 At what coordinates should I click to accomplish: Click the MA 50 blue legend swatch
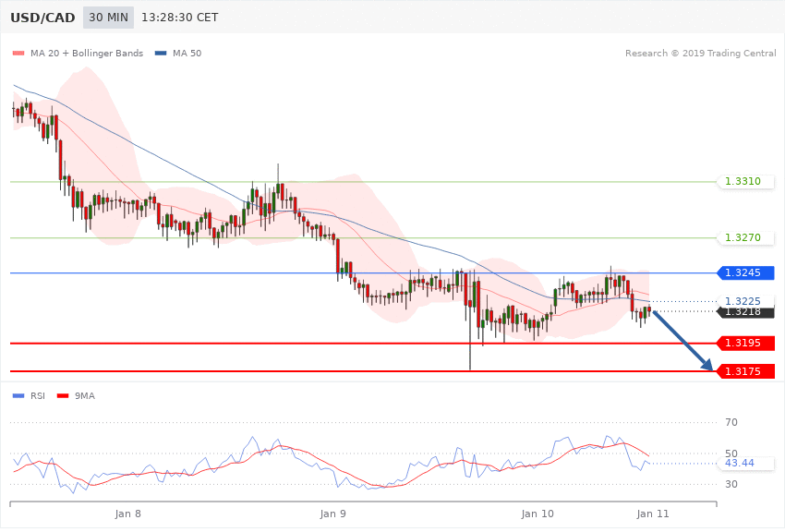(x=161, y=53)
